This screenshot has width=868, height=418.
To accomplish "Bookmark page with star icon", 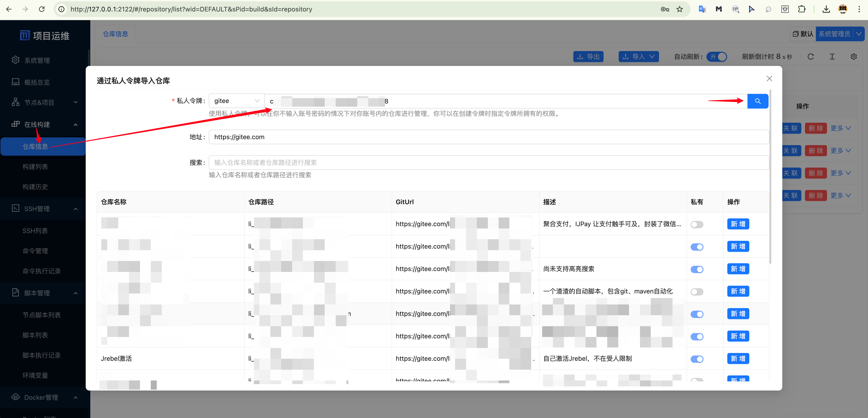I will pyautogui.click(x=679, y=9).
